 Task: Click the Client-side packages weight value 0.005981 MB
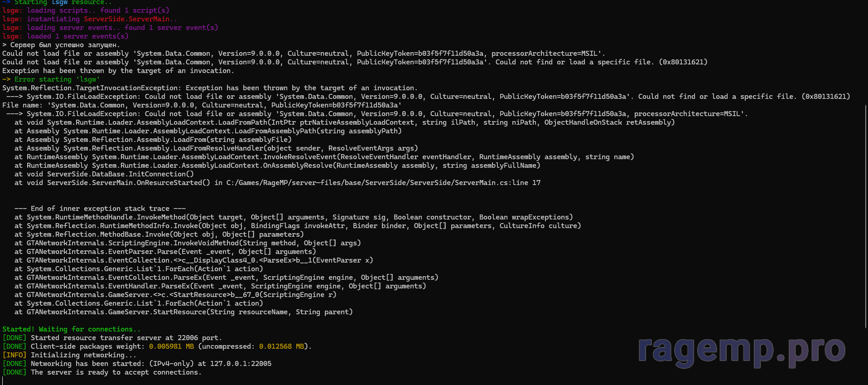(171, 346)
